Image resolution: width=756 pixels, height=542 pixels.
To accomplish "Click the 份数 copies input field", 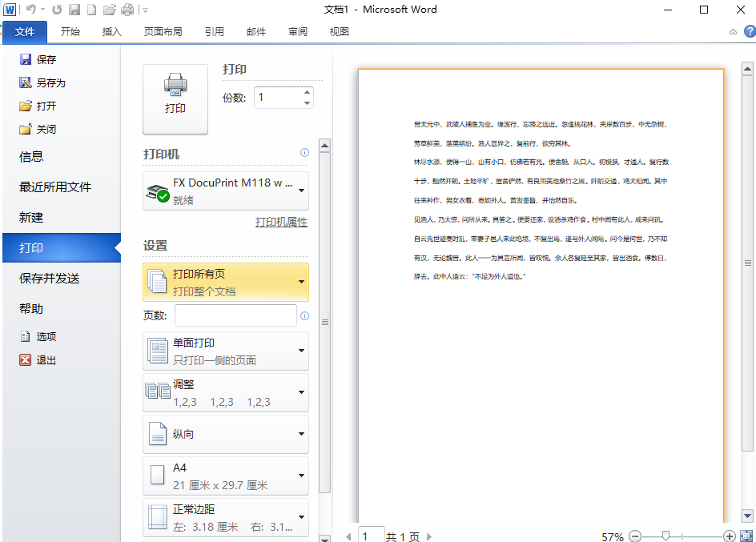I will point(278,98).
